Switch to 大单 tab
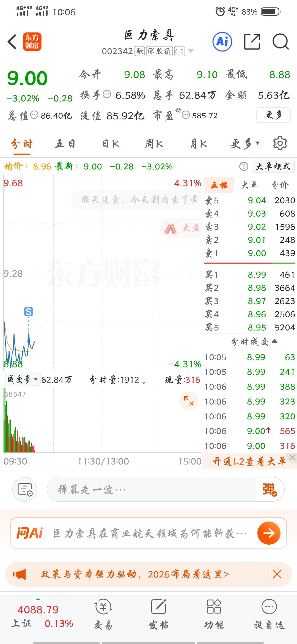297x644 pixels. click(249, 185)
